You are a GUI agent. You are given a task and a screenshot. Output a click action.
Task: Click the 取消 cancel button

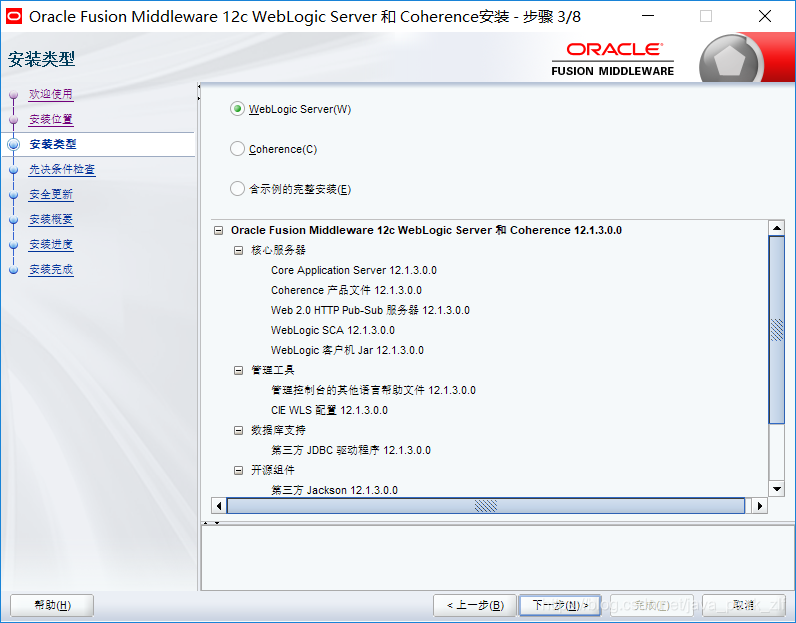[x=744, y=605]
